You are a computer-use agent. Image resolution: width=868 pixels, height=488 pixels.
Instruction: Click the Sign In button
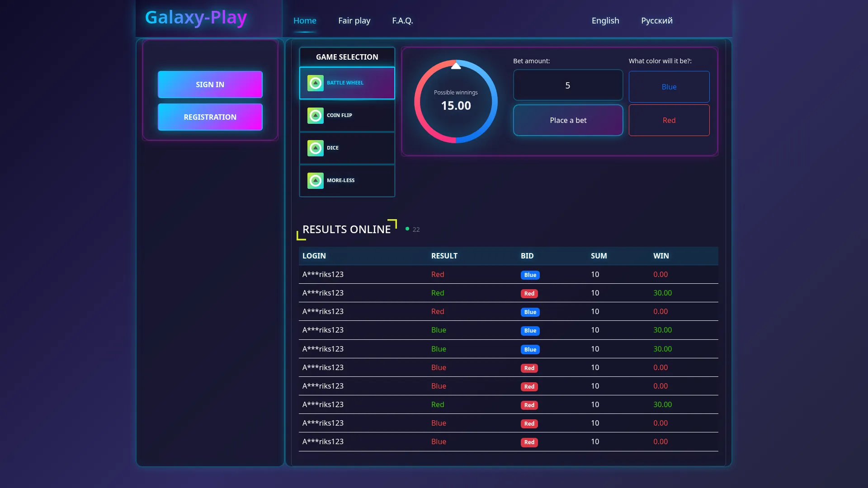210,84
